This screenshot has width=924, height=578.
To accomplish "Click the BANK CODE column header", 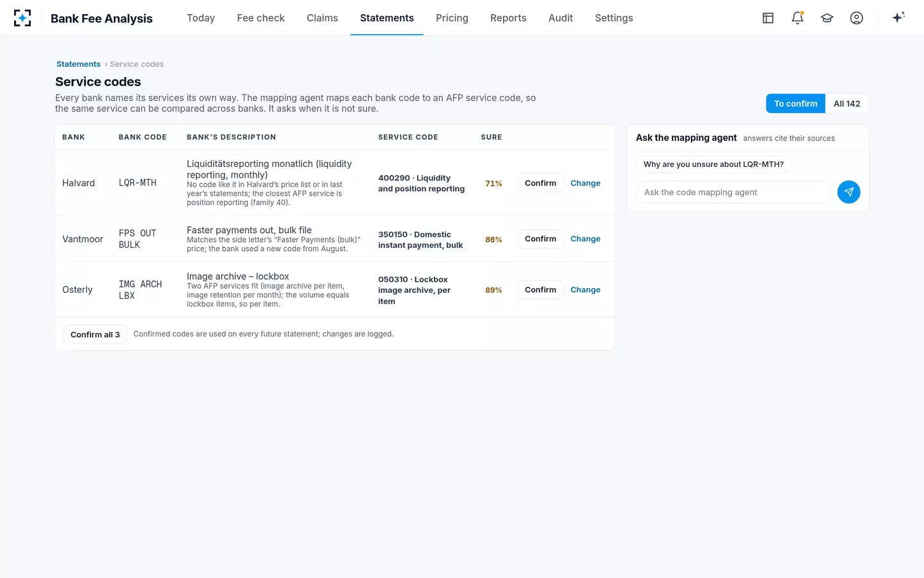I will coord(142,137).
